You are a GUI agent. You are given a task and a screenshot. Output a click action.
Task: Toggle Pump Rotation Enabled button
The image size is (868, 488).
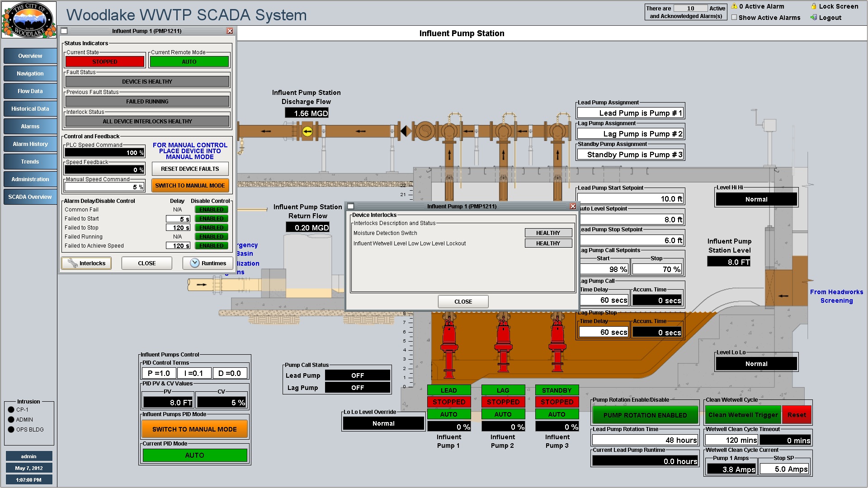pos(645,415)
